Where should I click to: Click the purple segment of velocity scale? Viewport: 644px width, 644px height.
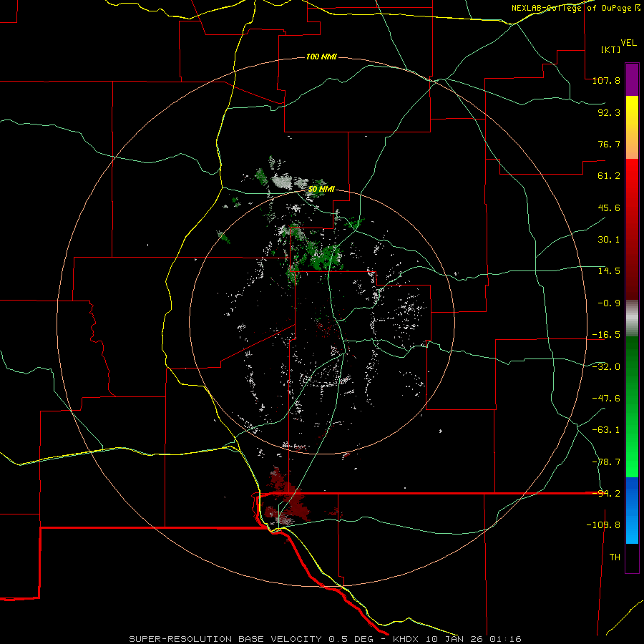click(632, 79)
